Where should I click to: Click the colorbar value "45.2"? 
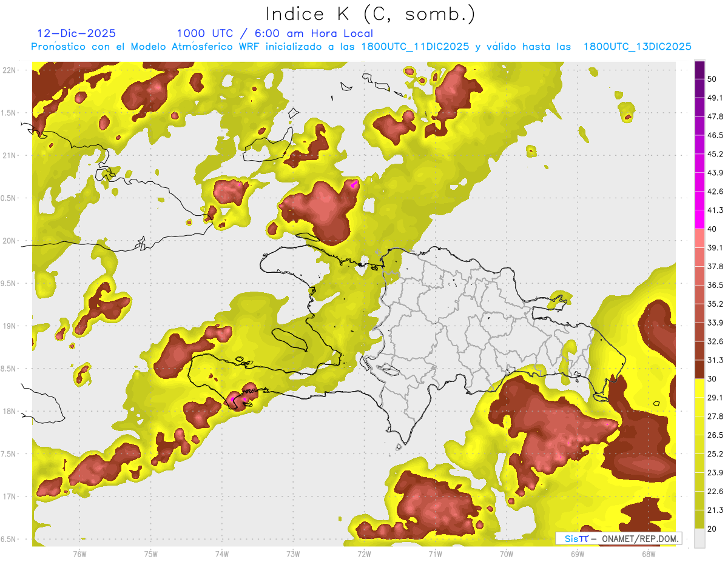pos(715,154)
